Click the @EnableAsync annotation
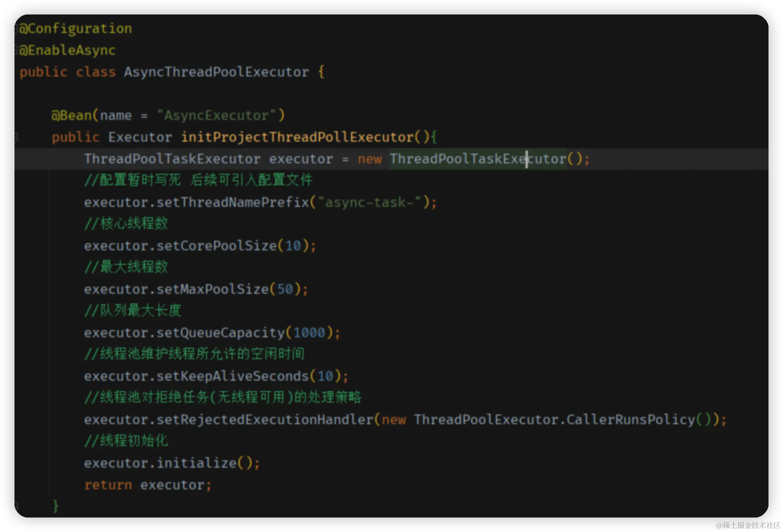 coord(67,50)
